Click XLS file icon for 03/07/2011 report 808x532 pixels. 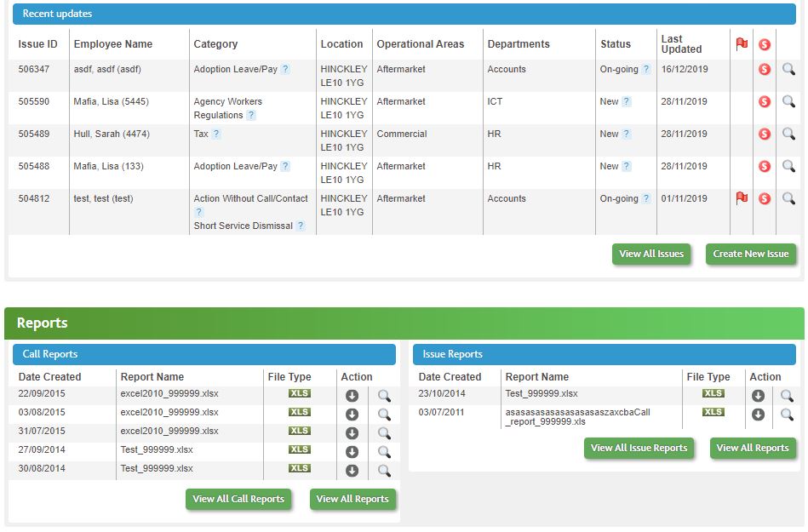click(x=713, y=412)
